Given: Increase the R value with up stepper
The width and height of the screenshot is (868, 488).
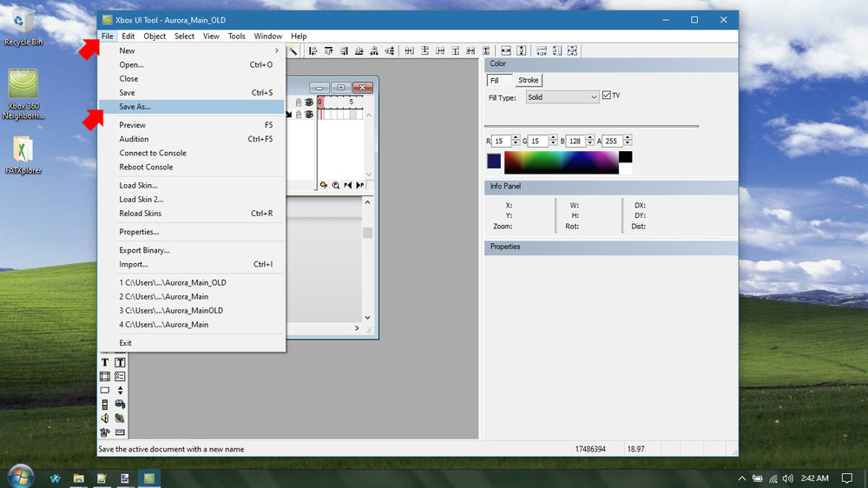Looking at the screenshot, I should [x=516, y=137].
